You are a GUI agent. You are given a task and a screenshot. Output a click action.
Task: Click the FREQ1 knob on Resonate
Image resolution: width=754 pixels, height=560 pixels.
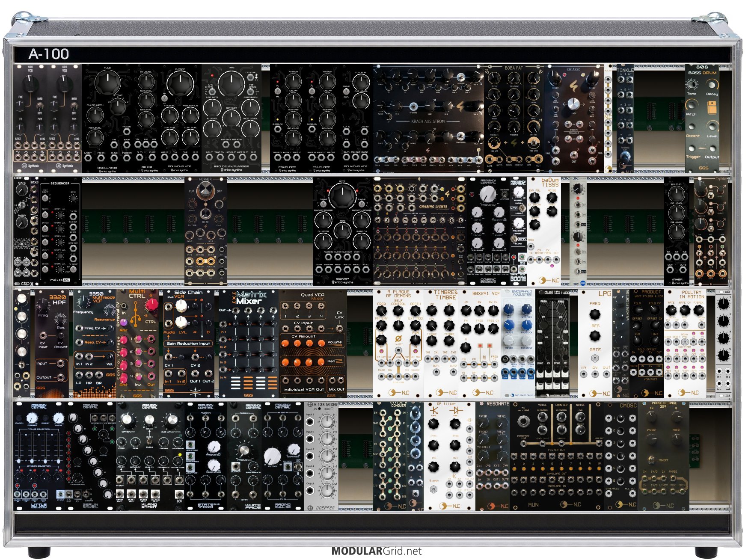pos(483,424)
